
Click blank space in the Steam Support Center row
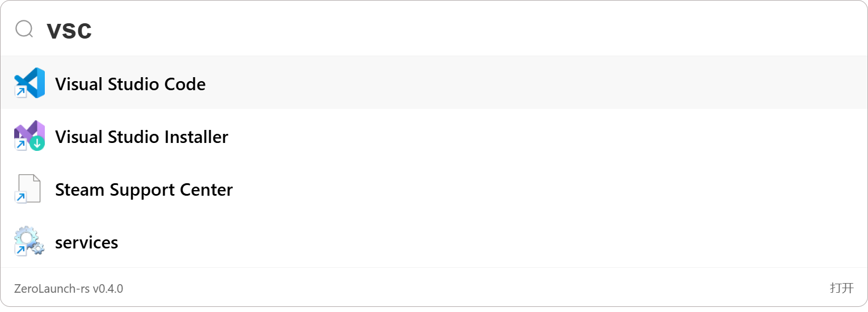point(511,189)
